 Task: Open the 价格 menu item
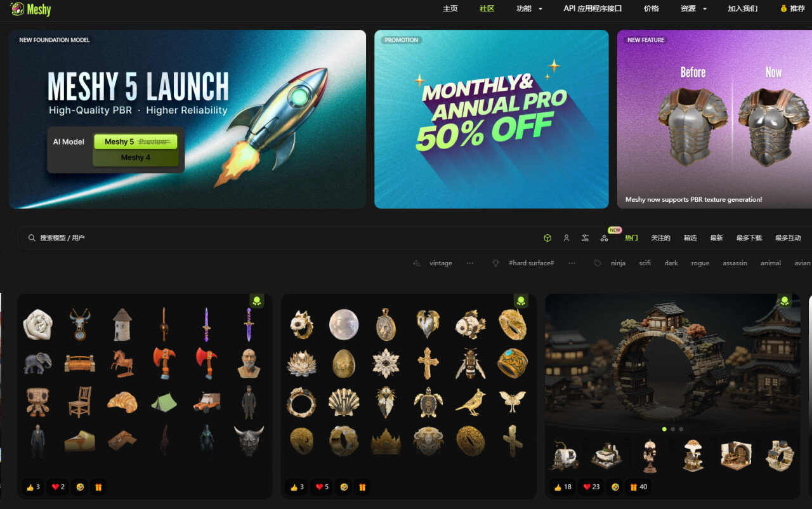[x=651, y=9]
